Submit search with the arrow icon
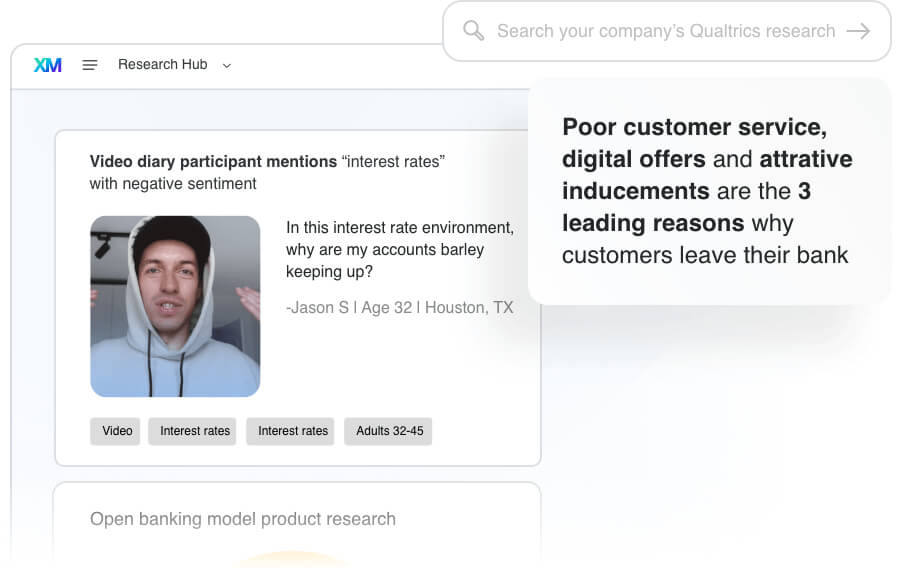The width and height of the screenshot is (912, 570). click(x=858, y=31)
